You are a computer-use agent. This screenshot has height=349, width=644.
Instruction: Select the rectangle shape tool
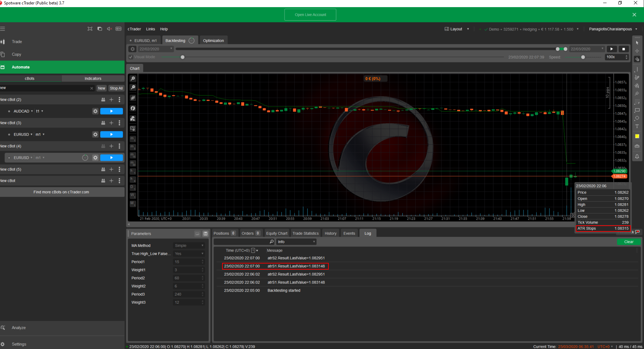point(637,110)
